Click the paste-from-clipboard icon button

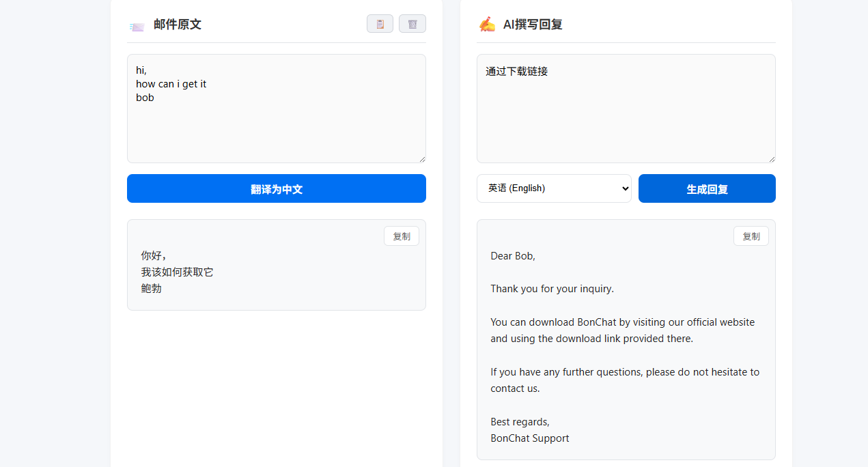click(380, 24)
